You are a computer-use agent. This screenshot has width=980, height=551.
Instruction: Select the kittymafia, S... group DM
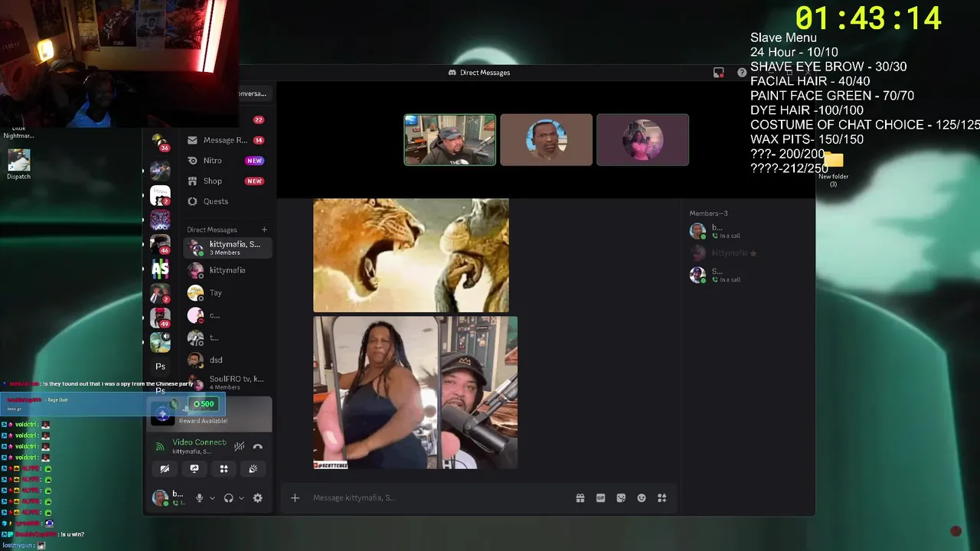227,248
